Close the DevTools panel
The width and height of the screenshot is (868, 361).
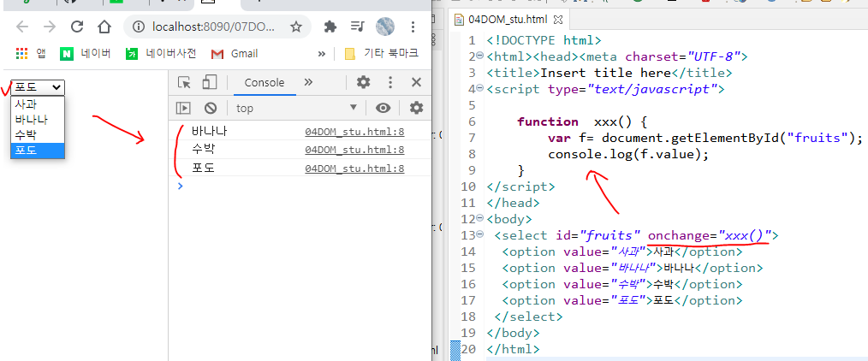[417, 82]
